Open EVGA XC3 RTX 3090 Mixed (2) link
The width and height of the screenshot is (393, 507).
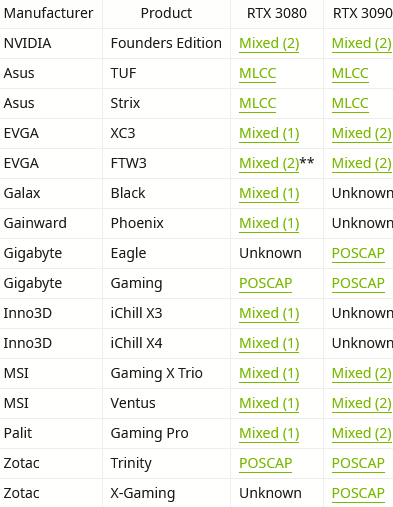[x=362, y=133]
